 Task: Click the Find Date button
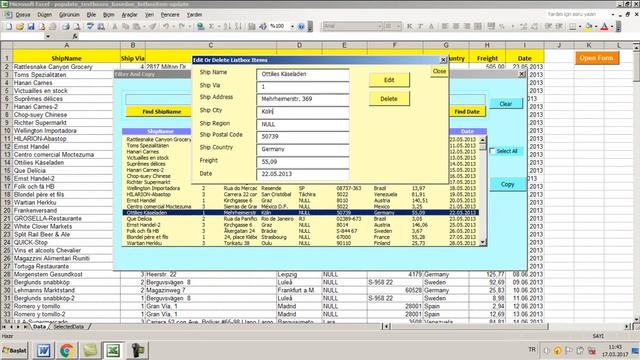(x=467, y=111)
